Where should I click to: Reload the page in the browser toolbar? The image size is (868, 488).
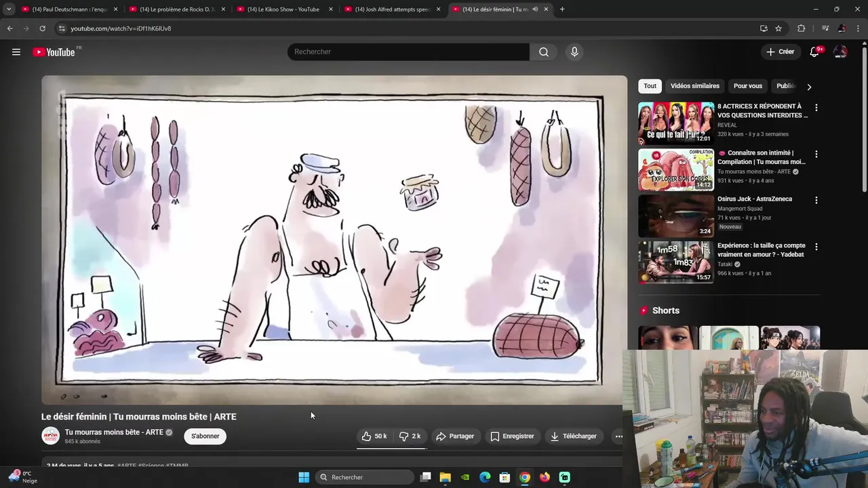click(x=42, y=28)
